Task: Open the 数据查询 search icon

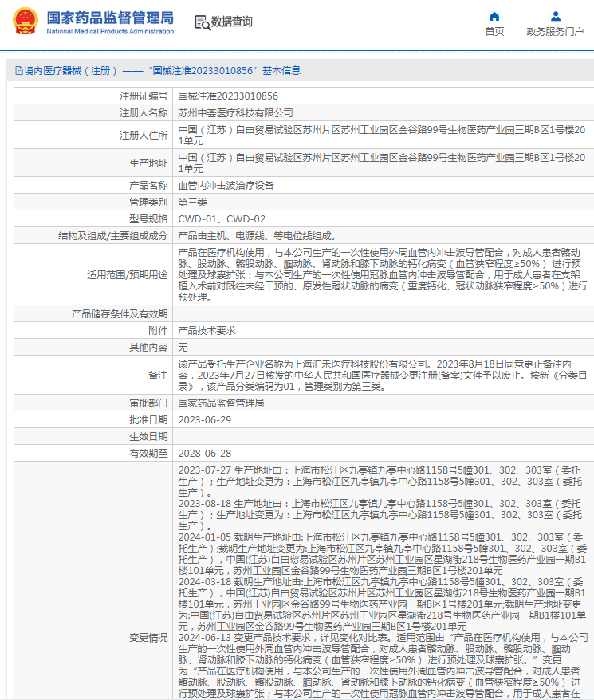Action: [203, 22]
